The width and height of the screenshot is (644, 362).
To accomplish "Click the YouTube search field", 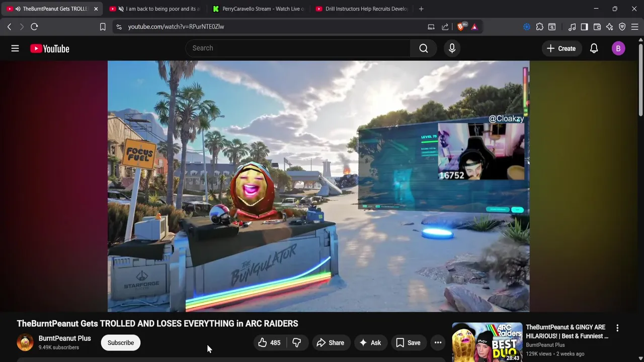I will click(x=298, y=48).
